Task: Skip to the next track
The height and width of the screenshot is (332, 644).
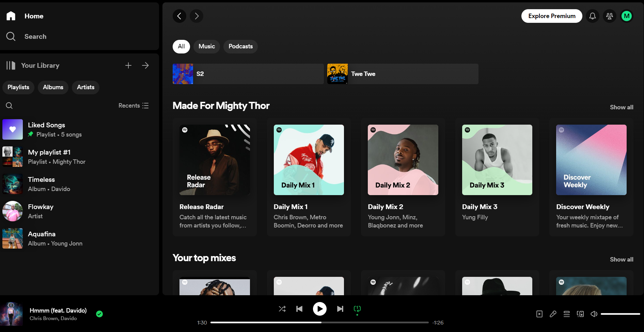Action: (x=340, y=309)
